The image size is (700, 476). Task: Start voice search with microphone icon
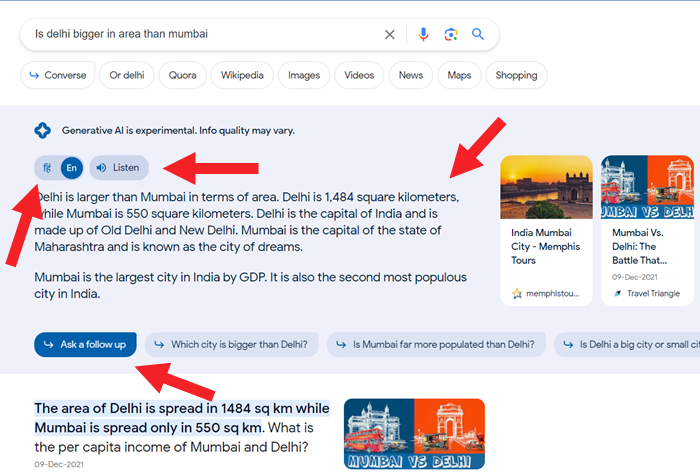tap(423, 34)
